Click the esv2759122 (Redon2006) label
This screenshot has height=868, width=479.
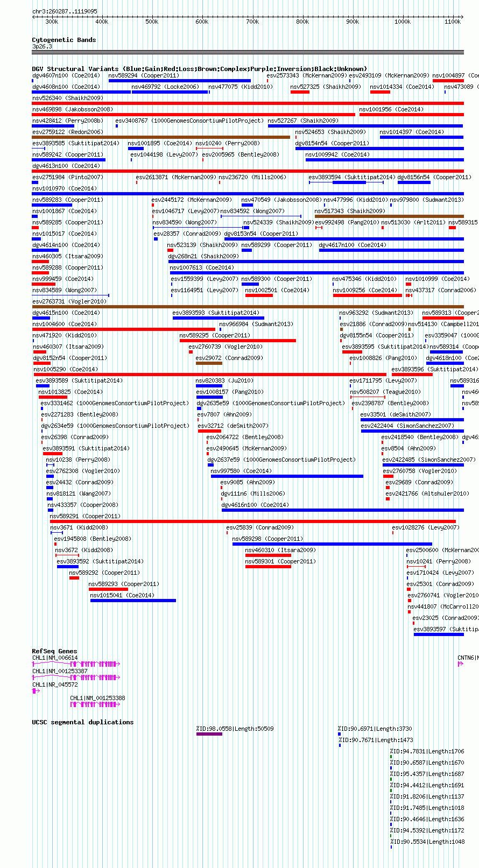[x=67, y=132]
